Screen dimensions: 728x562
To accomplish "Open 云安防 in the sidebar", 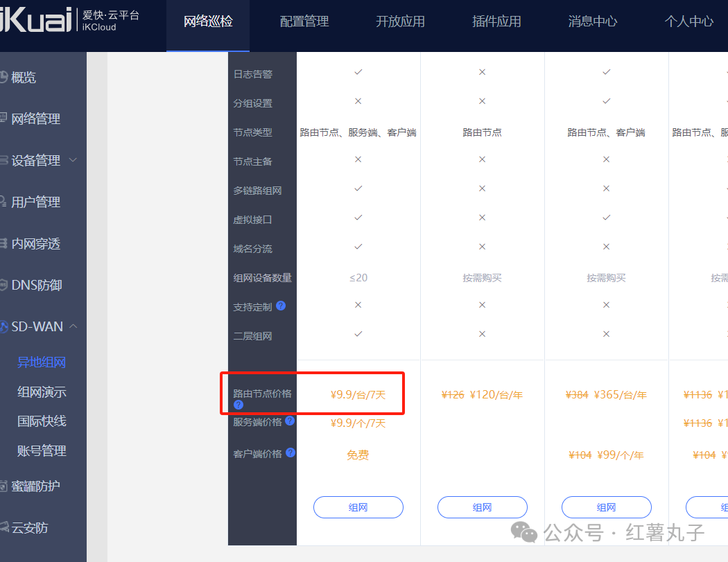I will [x=30, y=527].
